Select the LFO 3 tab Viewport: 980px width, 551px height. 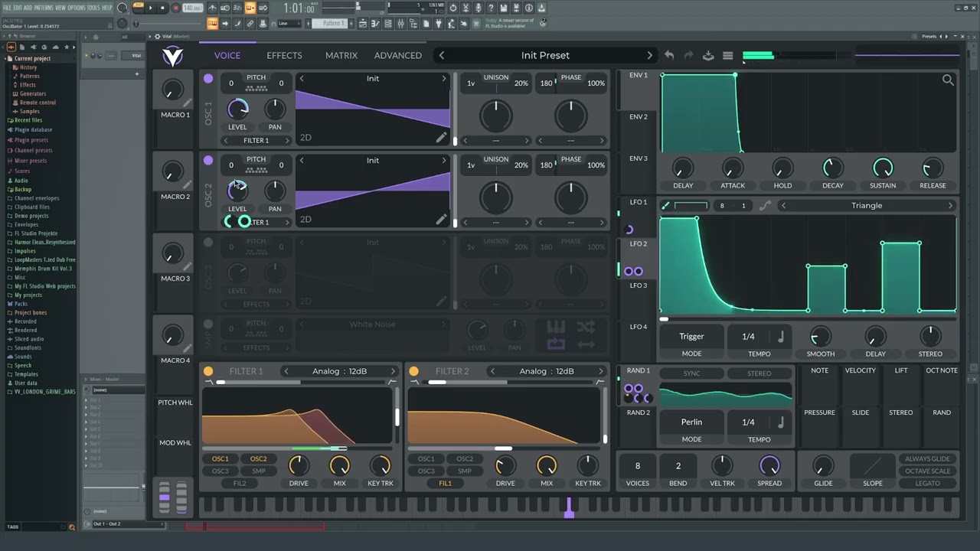[638, 285]
